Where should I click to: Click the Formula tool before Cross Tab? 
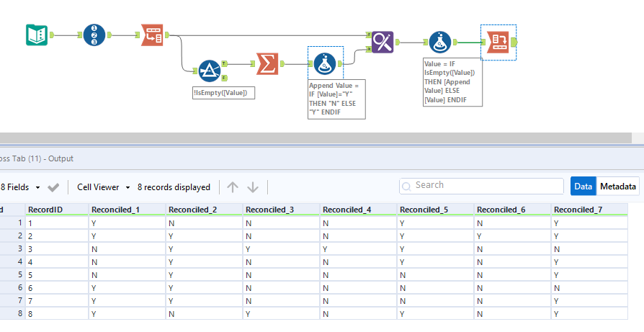[x=440, y=42]
